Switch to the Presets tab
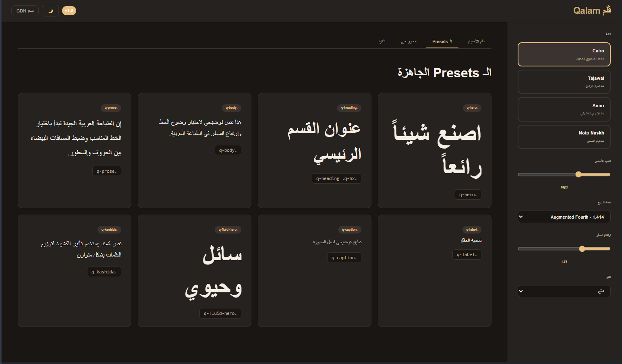This screenshot has width=622, height=364. 442,41
